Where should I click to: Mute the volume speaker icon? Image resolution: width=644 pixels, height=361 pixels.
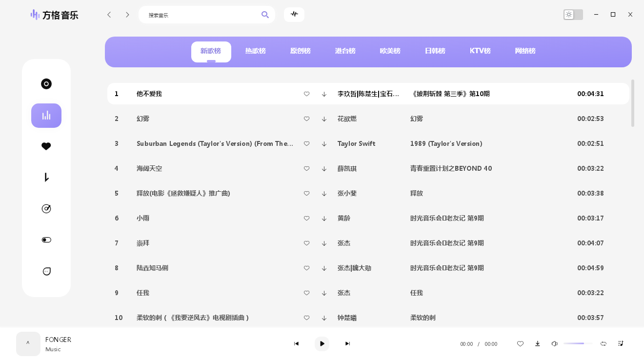coord(554,343)
